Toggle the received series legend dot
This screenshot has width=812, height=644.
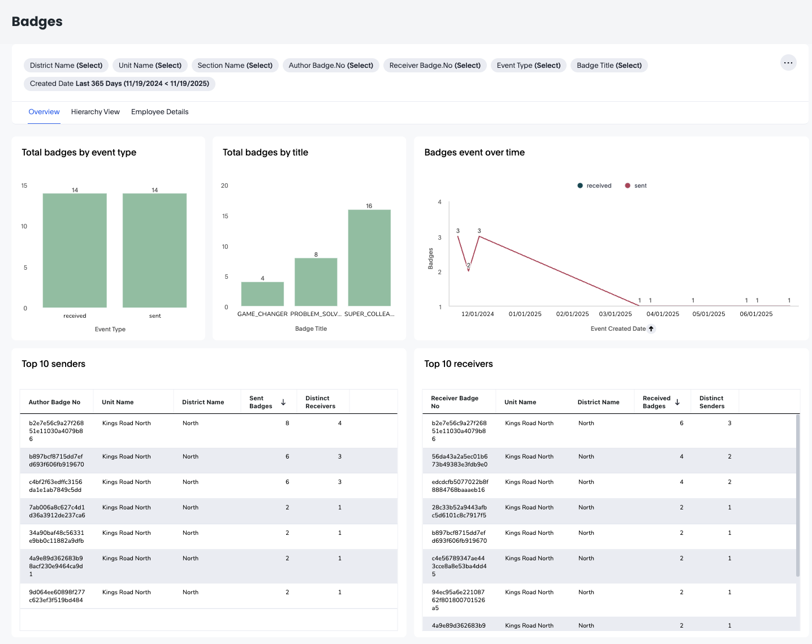(580, 186)
